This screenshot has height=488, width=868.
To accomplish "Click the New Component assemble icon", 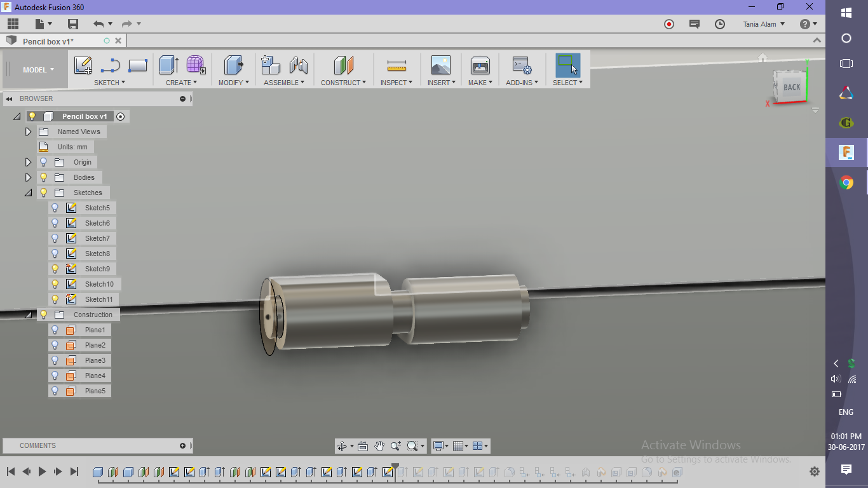I will (271, 65).
